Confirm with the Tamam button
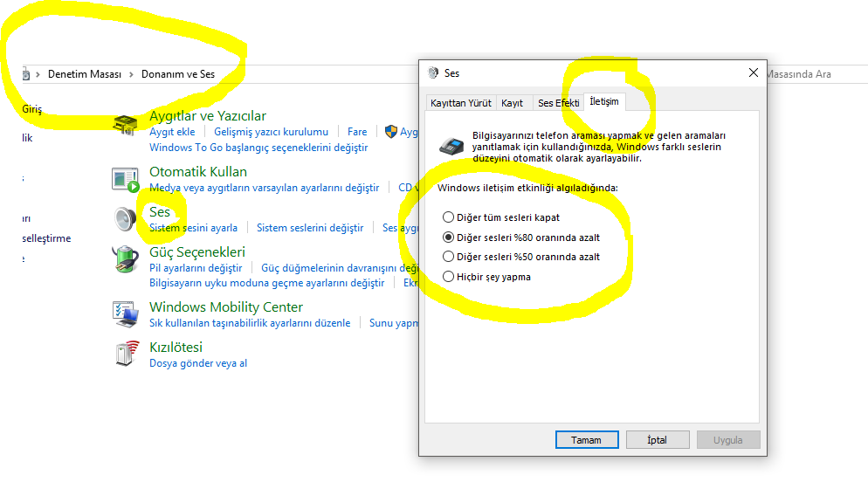The width and height of the screenshot is (868, 482). click(587, 440)
